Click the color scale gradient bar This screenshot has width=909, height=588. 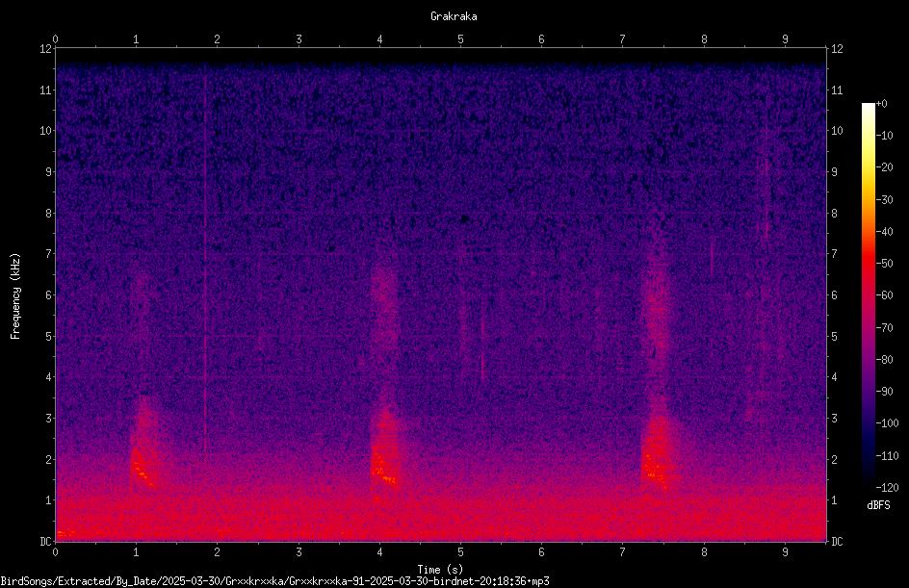[868, 295]
